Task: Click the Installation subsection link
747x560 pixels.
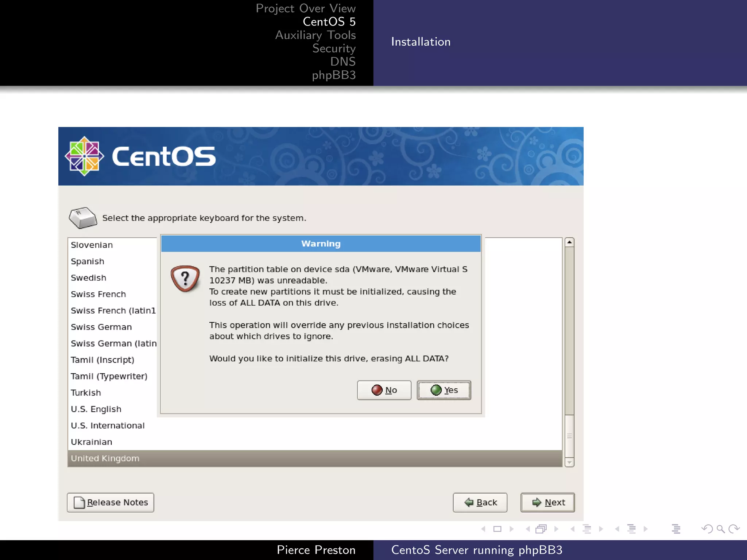Action: click(x=421, y=42)
